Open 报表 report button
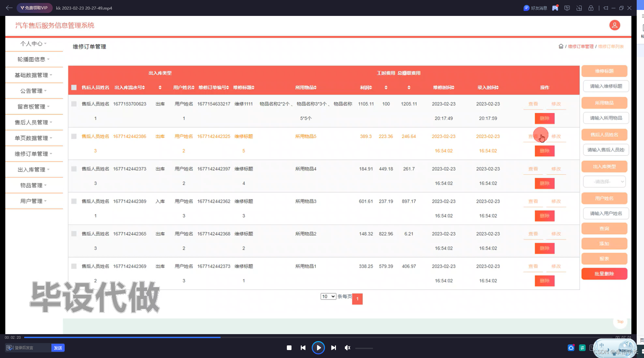 click(x=604, y=259)
